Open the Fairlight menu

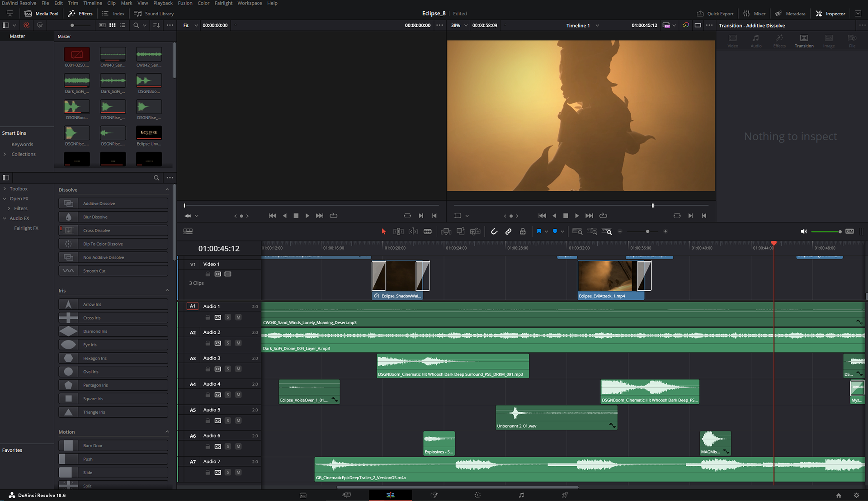pos(223,3)
